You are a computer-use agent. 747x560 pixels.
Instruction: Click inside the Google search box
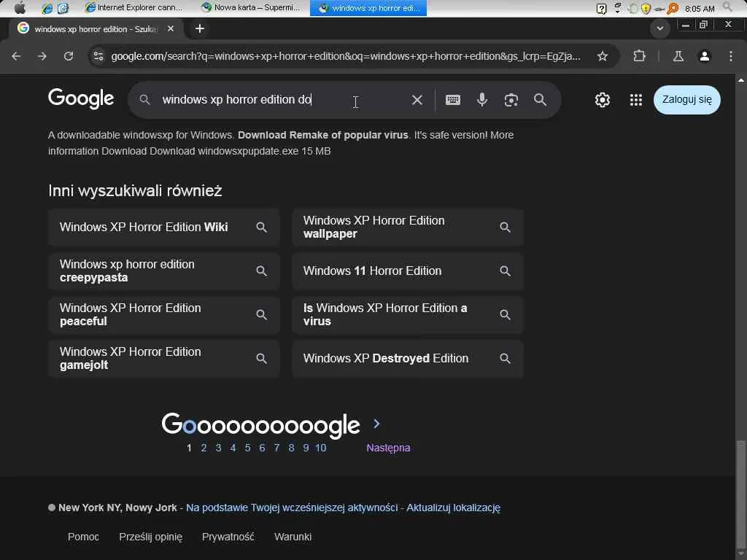(x=281, y=99)
